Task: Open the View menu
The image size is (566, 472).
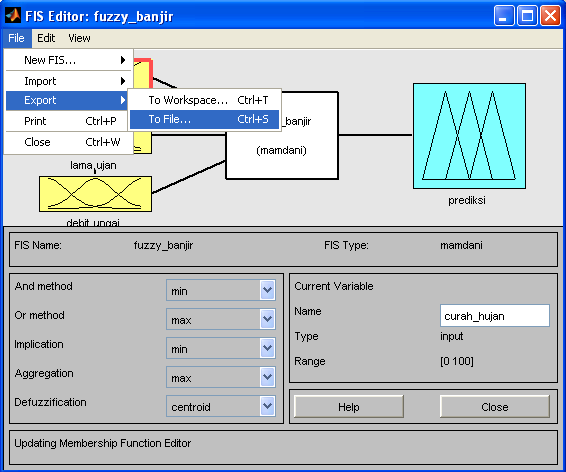Action: [x=79, y=38]
